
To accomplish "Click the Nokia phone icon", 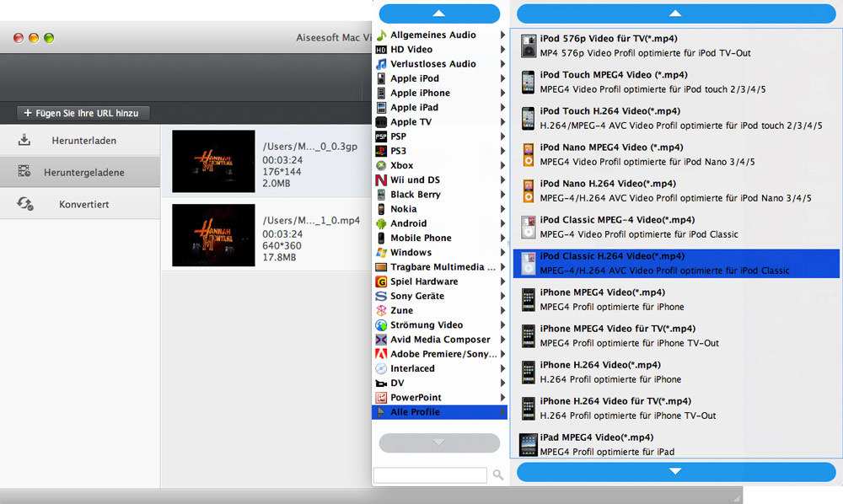I will click(x=381, y=209).
